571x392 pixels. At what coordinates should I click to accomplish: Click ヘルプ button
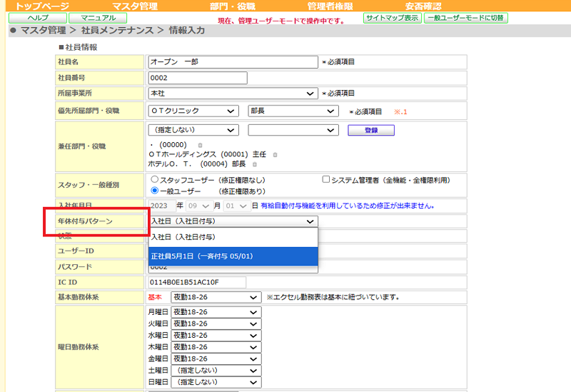(38, 18)
